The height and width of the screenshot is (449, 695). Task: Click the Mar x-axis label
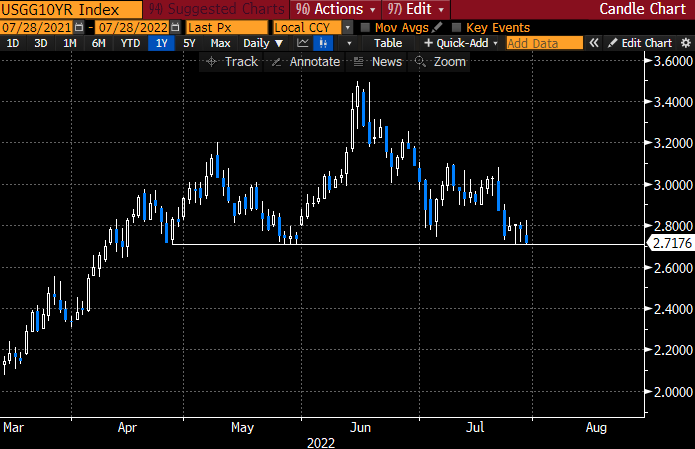[13, 428]
